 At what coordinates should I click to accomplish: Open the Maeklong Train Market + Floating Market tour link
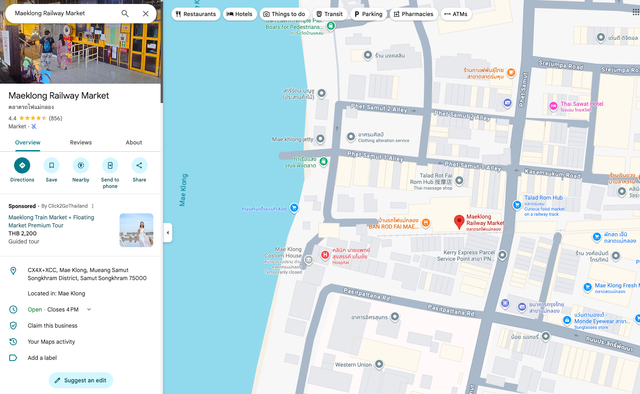51,221
